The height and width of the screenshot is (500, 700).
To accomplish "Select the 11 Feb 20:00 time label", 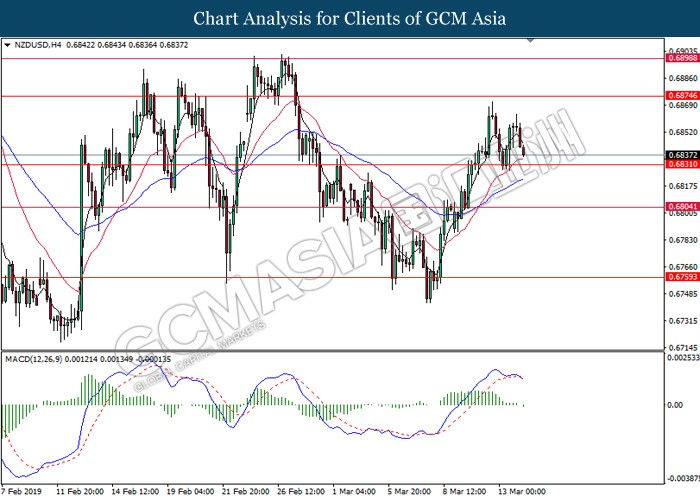I will point(80,492).
